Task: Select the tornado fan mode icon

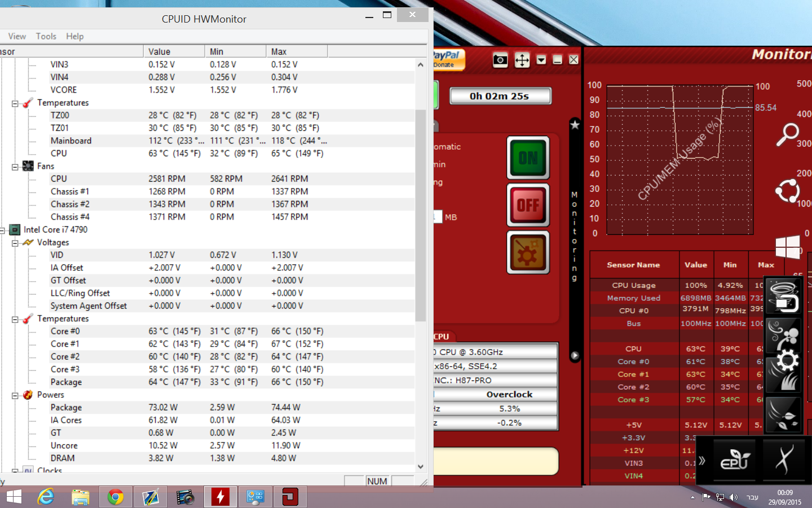Action: [783, 295]
